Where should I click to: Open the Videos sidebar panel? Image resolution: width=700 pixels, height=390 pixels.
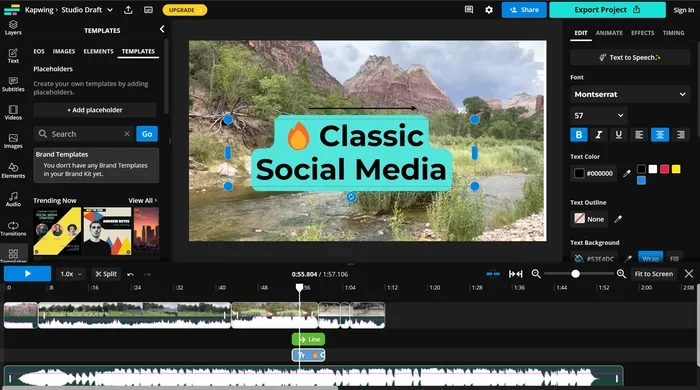coord(13,113)
